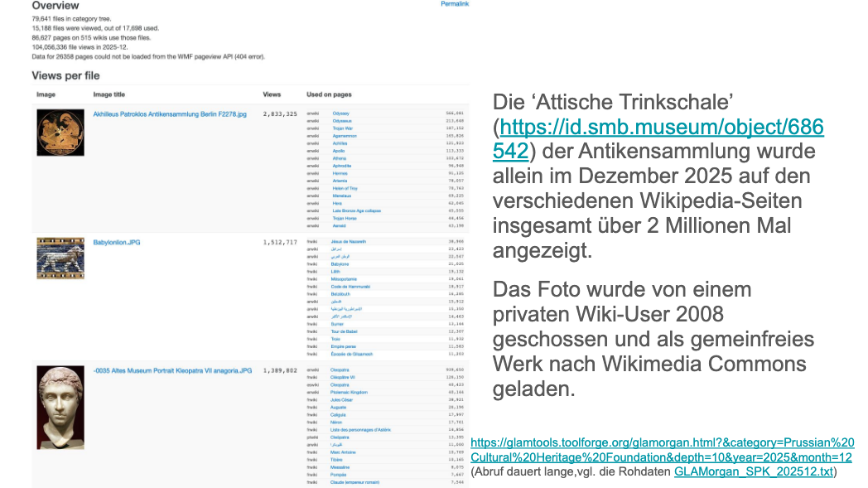Click the Achilles and Patroklos vase thumbnail

click(x=60, y=133)
